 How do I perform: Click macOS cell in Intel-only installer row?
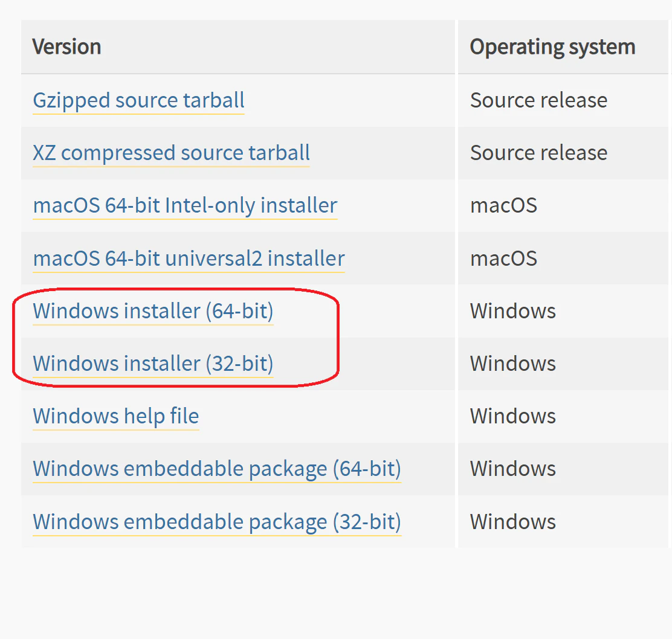pyautogui.click(x=503, y=205)
